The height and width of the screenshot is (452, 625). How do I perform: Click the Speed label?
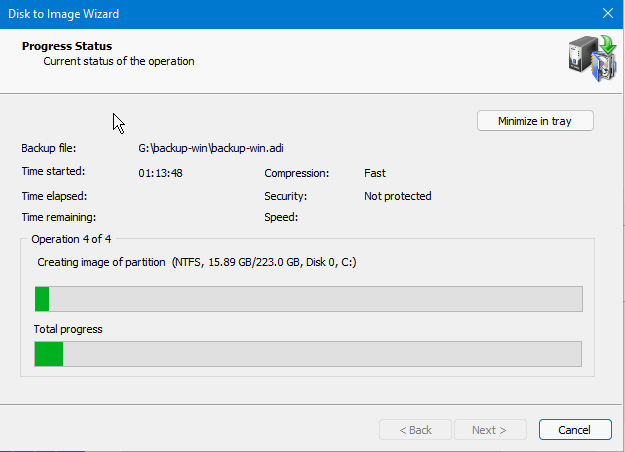pyautogui.click(x=281, y=217)
